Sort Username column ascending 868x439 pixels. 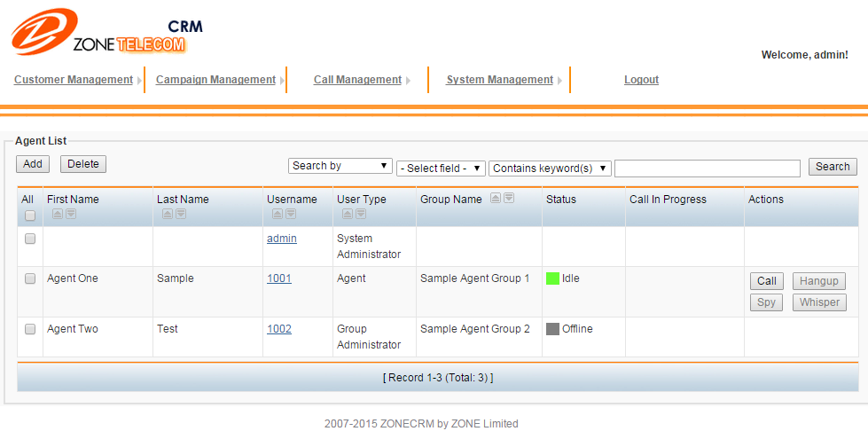(277, 214)
